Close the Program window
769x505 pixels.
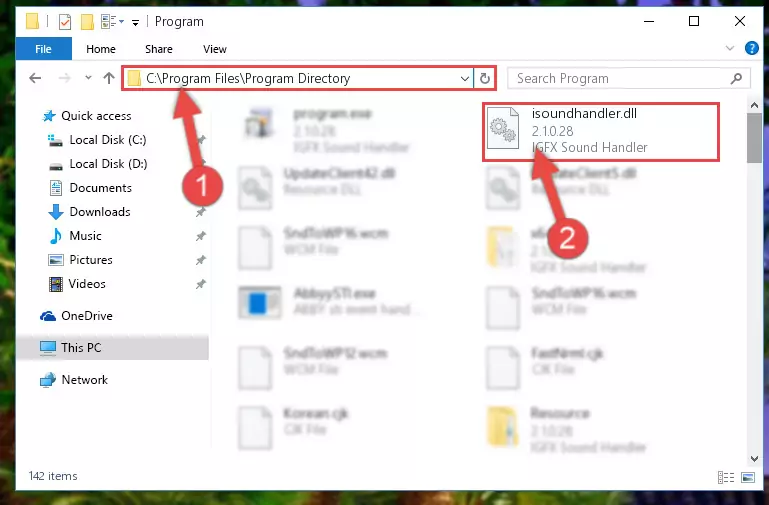tap(740, 22)
